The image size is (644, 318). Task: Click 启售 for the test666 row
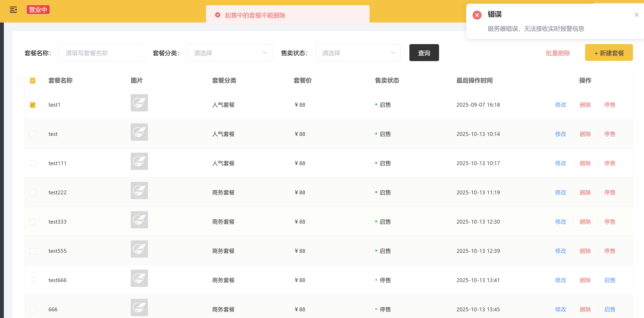[x=610, y=280]
